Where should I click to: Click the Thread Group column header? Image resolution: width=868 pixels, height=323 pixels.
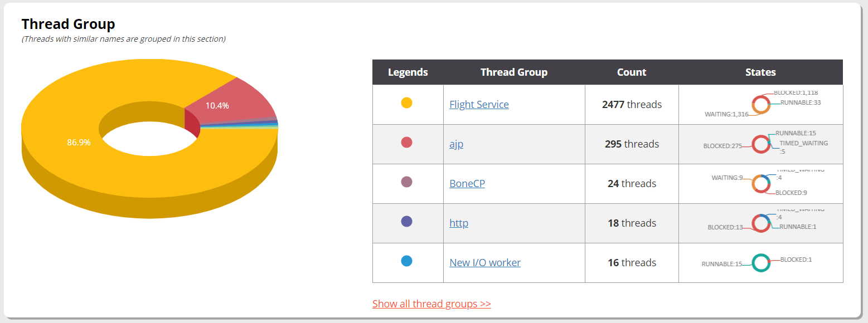tap(513, 72)
